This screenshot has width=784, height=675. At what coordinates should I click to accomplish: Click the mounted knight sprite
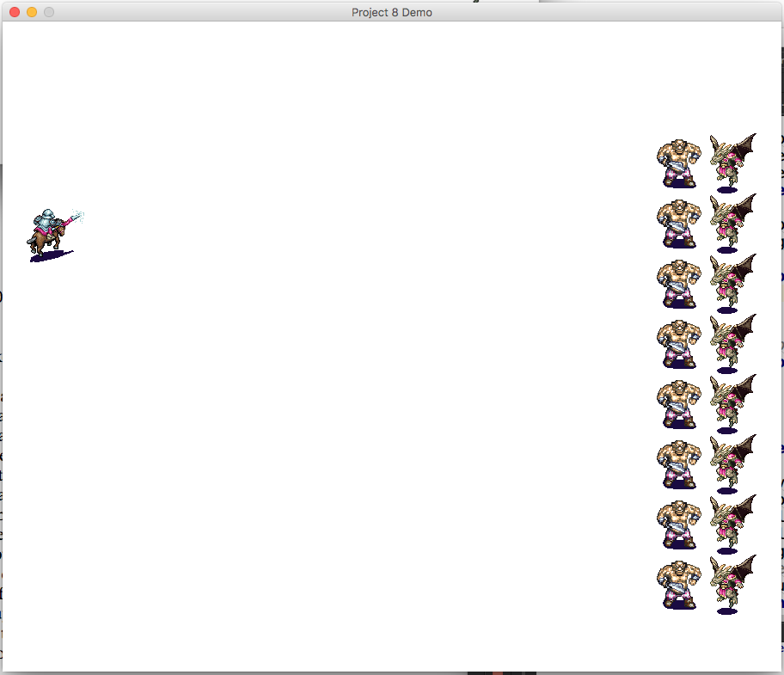click(55, 236)
